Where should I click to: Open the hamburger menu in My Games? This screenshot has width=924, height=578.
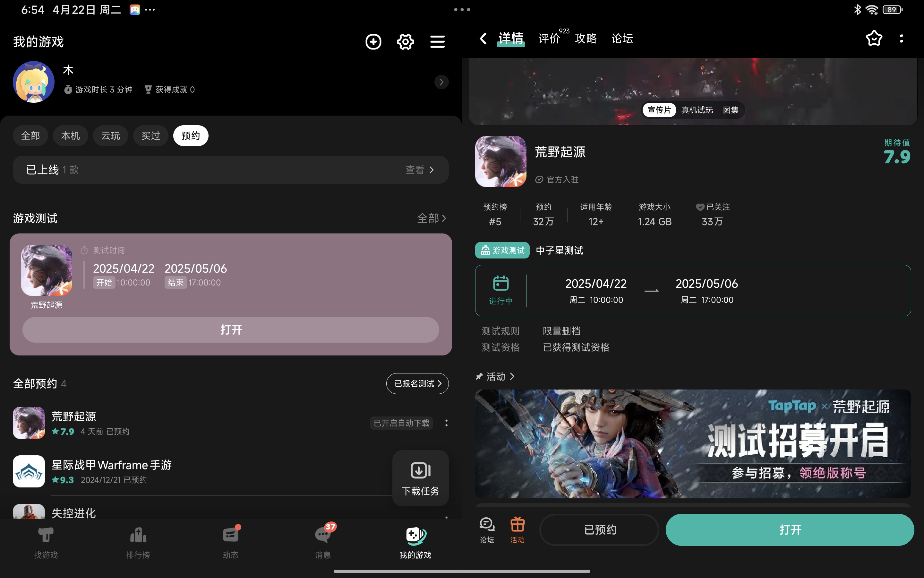pyautogui.click(x=437, y=42)
